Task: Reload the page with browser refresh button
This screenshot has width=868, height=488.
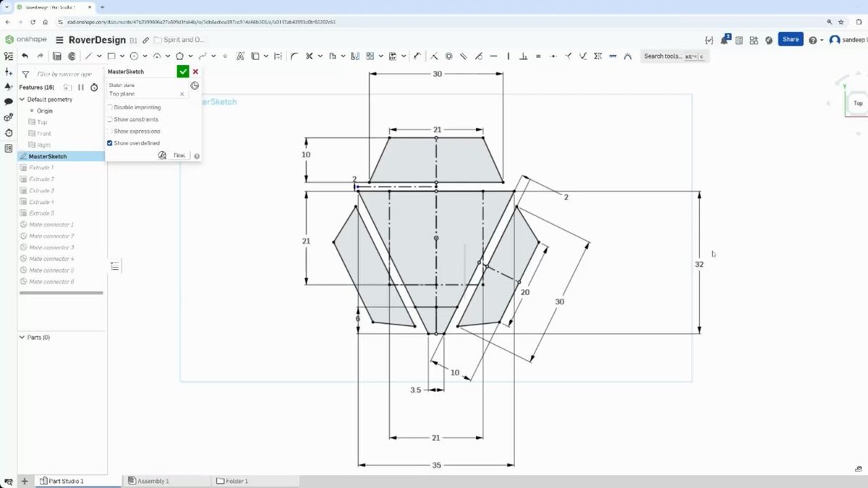Action: [x=33, y=22]
